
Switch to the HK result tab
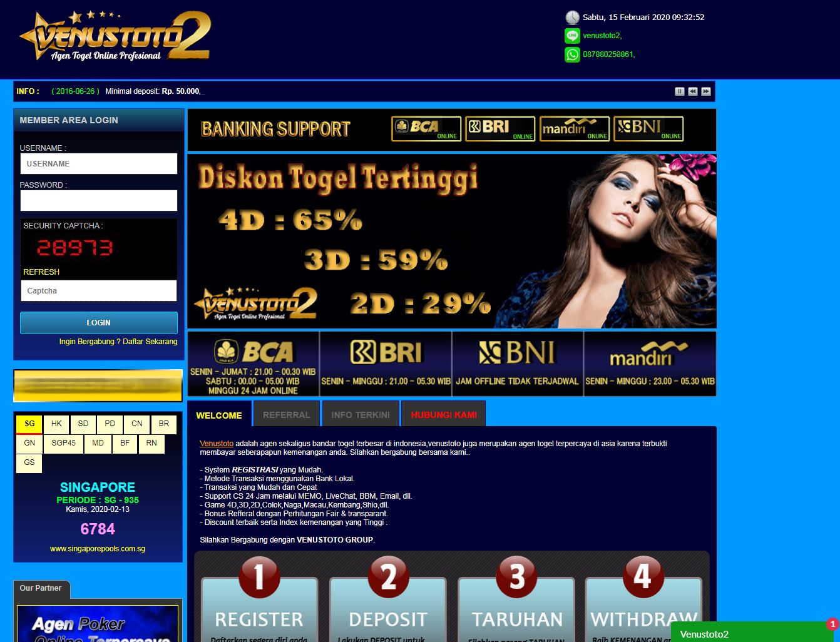(56, 424)
